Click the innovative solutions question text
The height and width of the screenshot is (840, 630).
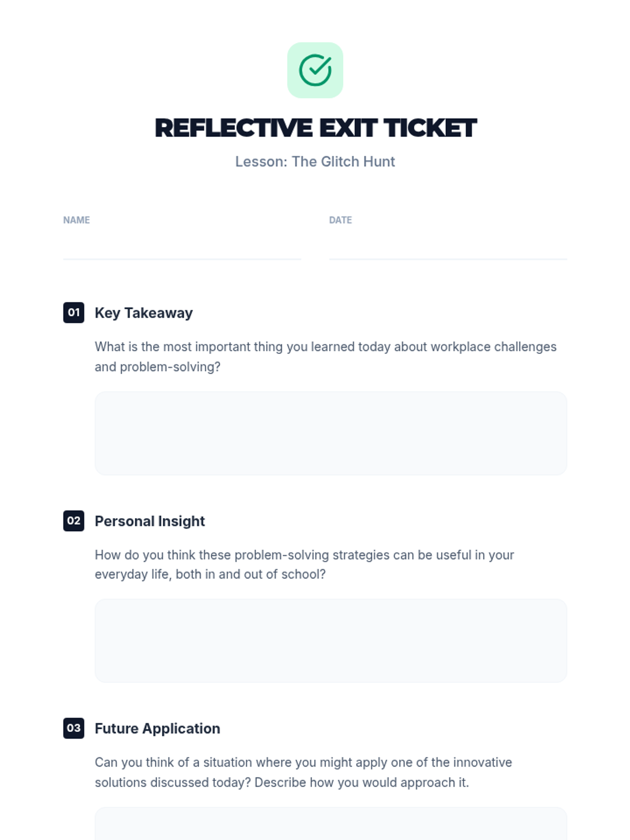303,772
